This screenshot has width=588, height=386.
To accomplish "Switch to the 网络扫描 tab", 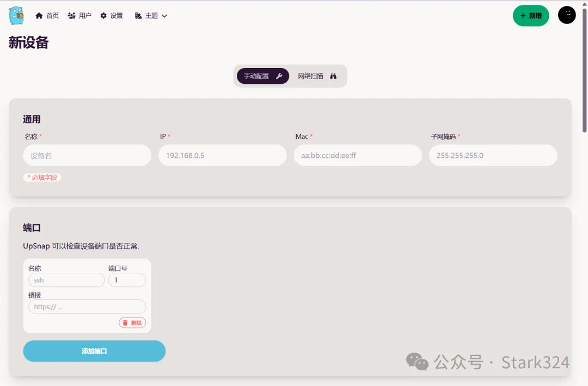I will click(x=317, y=76).
